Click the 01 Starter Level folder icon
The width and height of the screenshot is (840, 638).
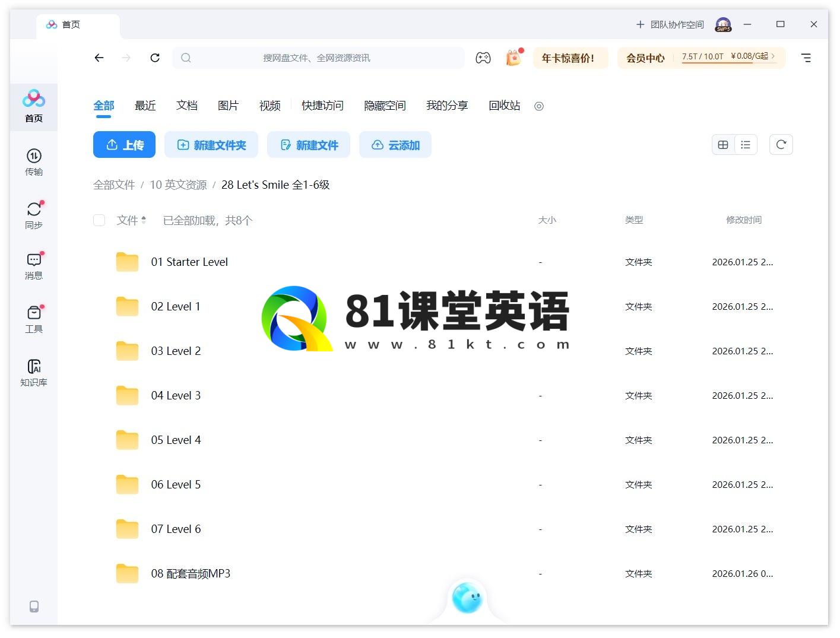click(x=127, y=262)
